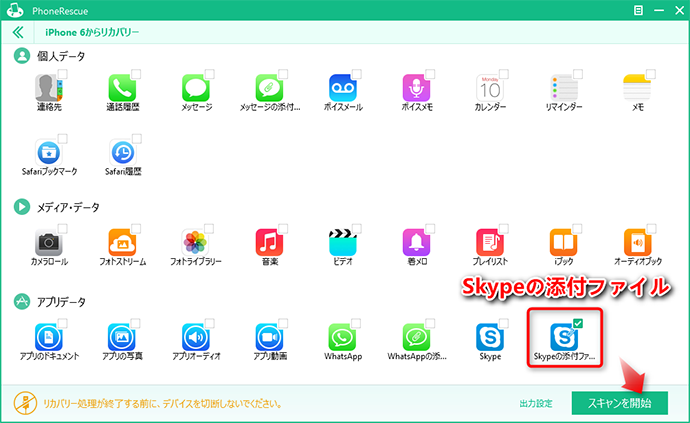Screen dimensions: 690x423
Task: Tick the Calendar (カレンダー) checkbox
Action: pyautogui.click(x=504, y=74)
